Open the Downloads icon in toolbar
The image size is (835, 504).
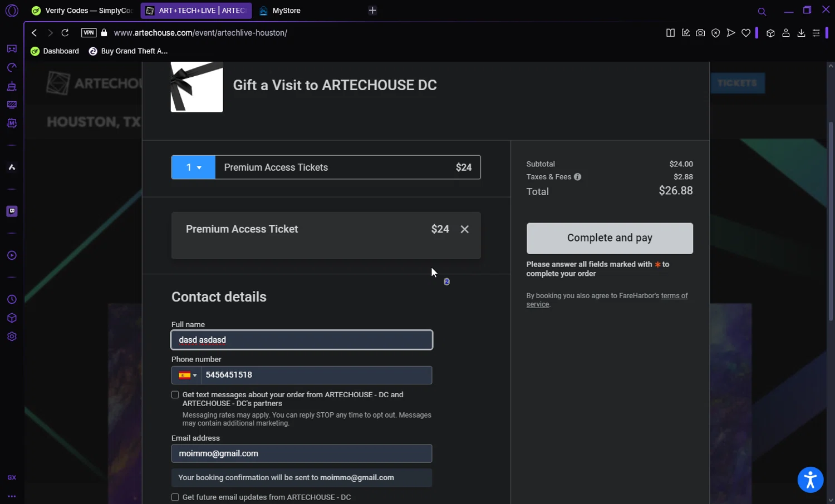click(801, 33)
